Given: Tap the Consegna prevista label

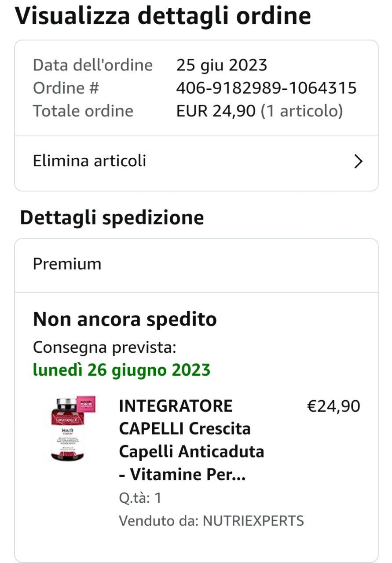Looking at the screenshot, I should (x=105, y=347).
